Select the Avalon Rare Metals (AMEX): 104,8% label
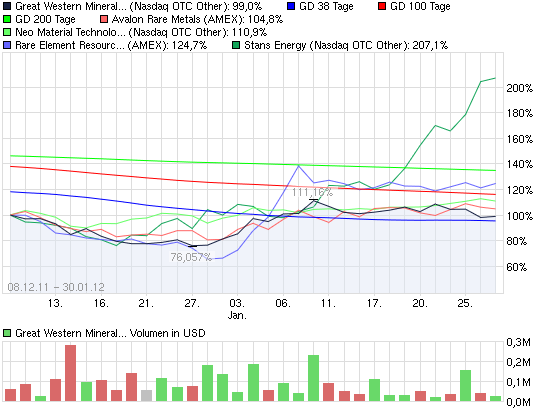The width and height of the screenshot is (545, 410). point(197,19)
